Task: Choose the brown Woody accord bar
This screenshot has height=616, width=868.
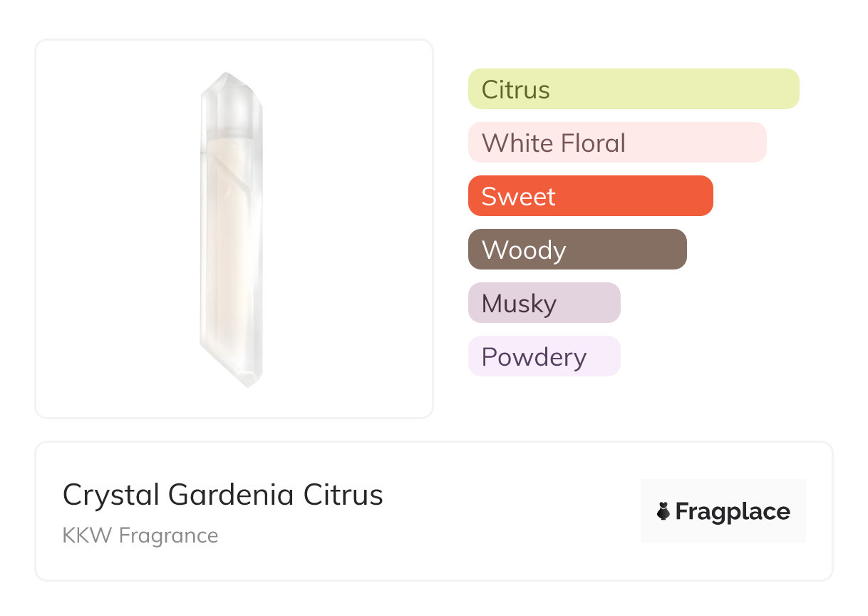Action: click(577, 250)
